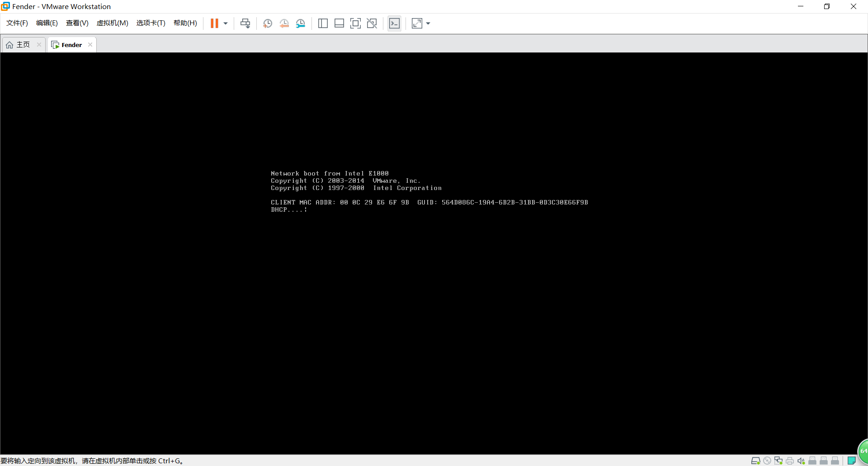Open the Snapshot Manager
Screen dimensions: 868x466
pyautogui.click(x=301, y=23)
